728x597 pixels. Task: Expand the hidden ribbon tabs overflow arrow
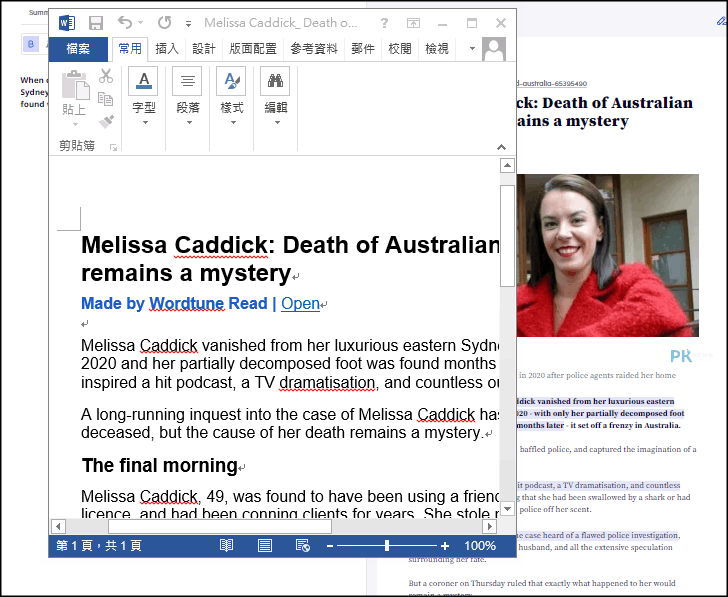(472, 48)
